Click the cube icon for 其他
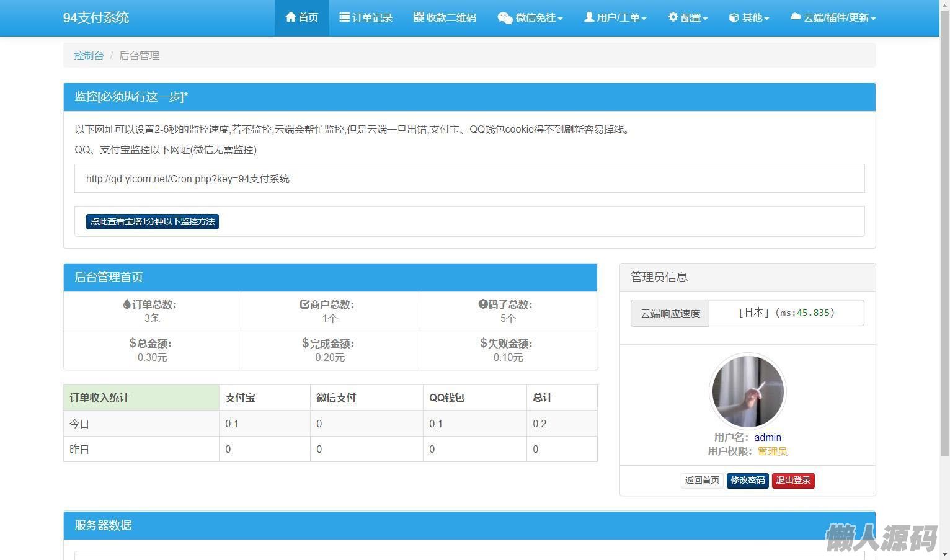This screenshot has height=560, width=950. pos(734,18)
